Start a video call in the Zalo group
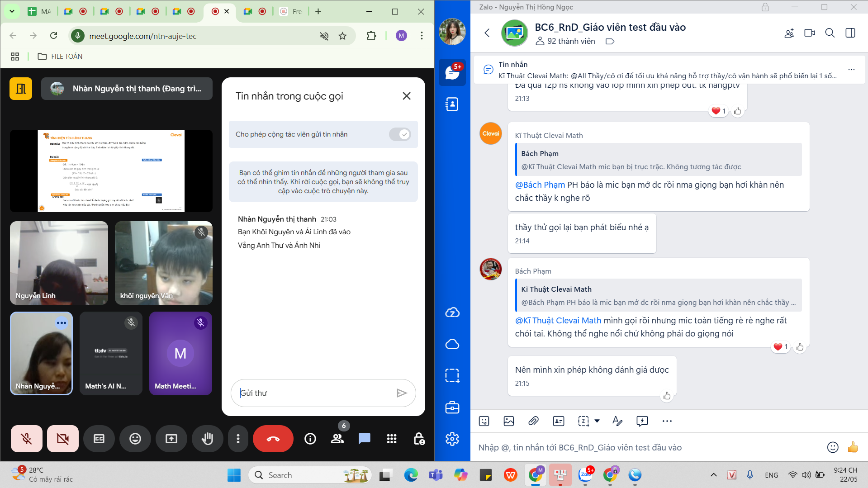The height and width of the screenshot is (488, 868). click(x=810, y=33)
